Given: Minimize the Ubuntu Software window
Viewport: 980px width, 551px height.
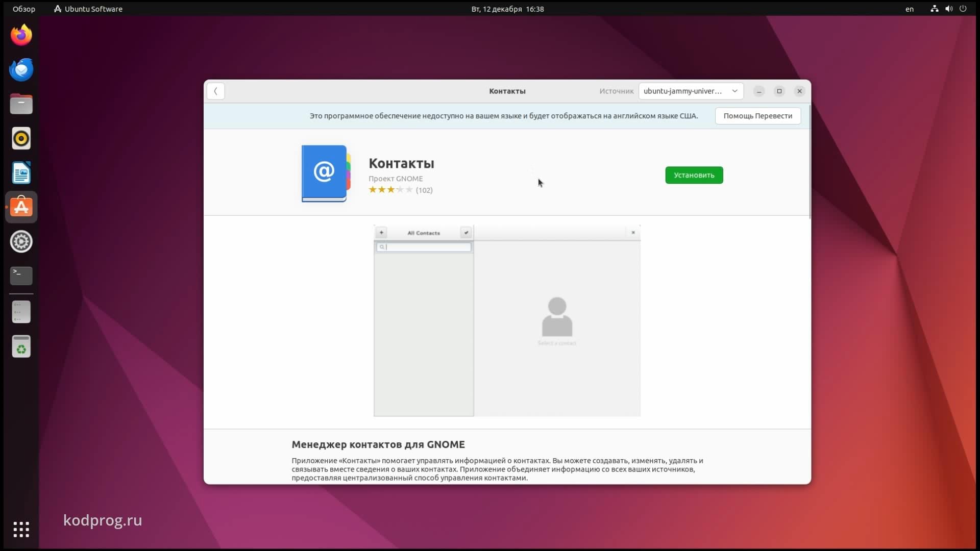Looking at the screenshot, I should click(759, 91).
